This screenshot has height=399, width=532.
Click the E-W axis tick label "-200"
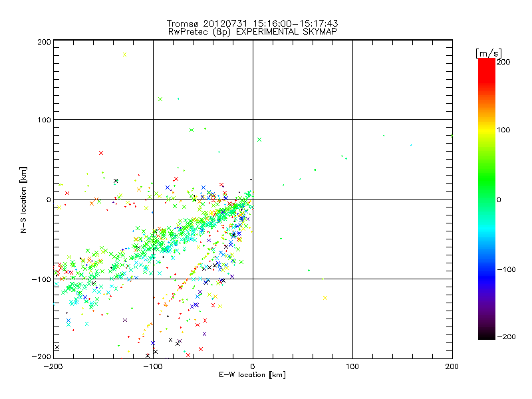(54, 366)
